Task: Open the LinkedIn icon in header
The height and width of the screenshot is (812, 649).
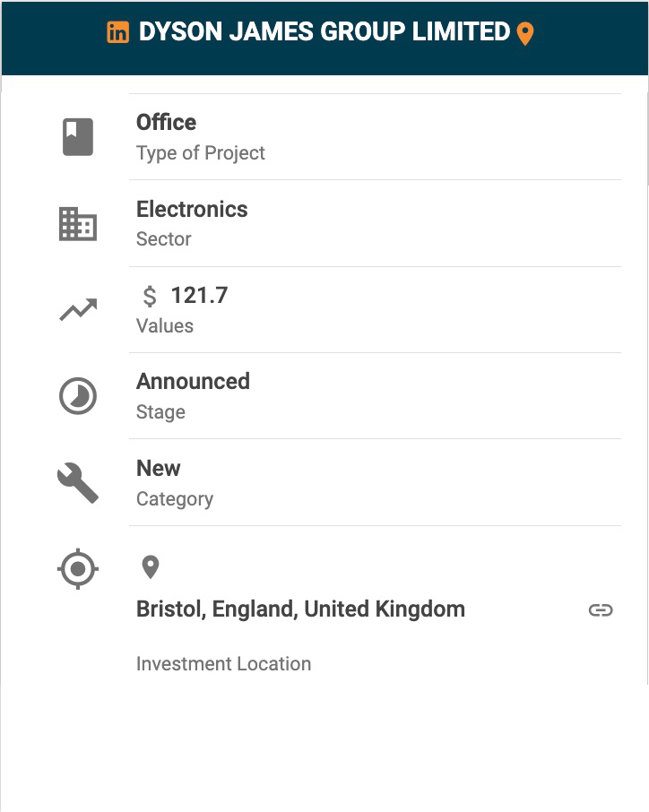Action: [117, 32]
